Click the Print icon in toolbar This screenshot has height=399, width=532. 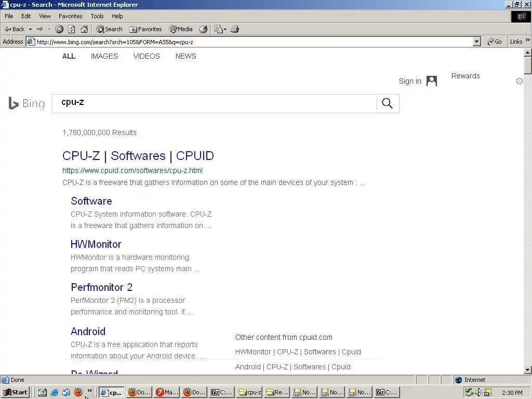(x=235, y=29)
